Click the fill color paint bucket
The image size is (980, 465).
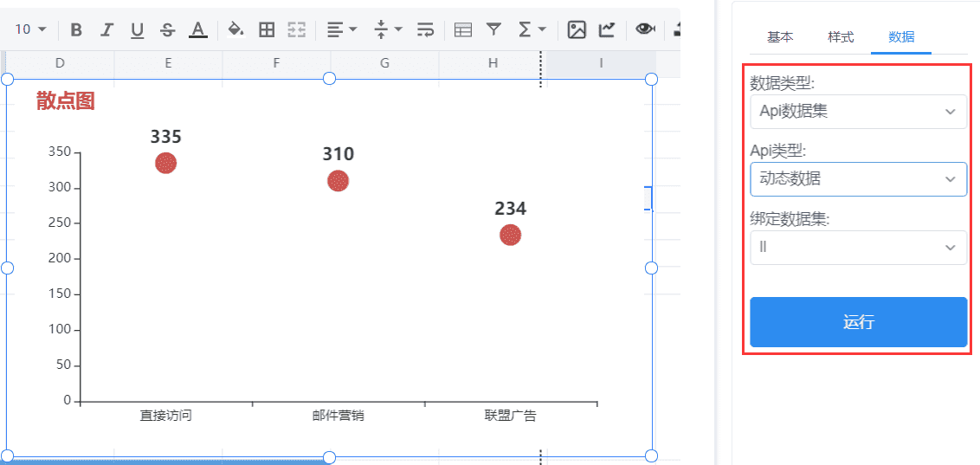(235, 30)
